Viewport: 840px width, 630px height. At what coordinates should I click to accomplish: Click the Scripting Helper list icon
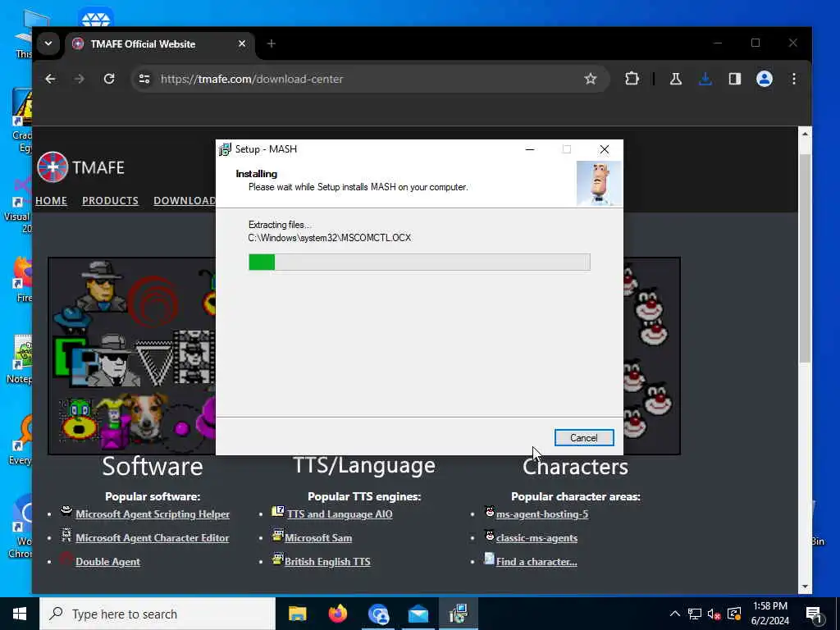coord(66,510)
